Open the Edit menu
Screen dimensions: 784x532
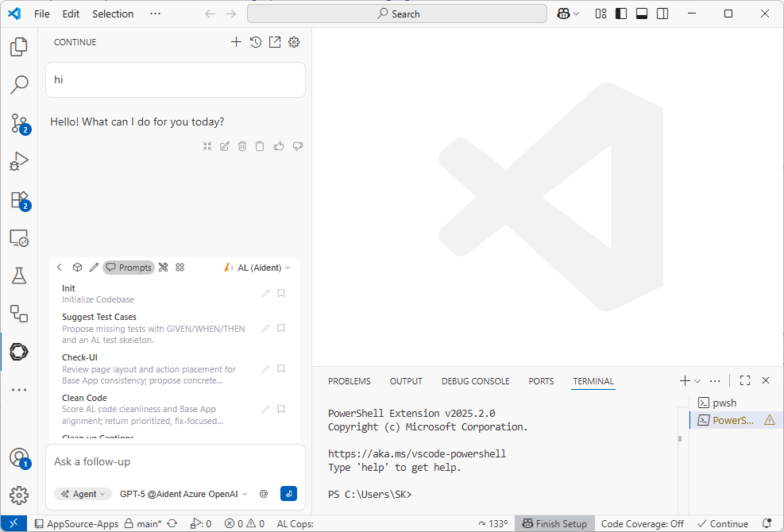point(69,13)
